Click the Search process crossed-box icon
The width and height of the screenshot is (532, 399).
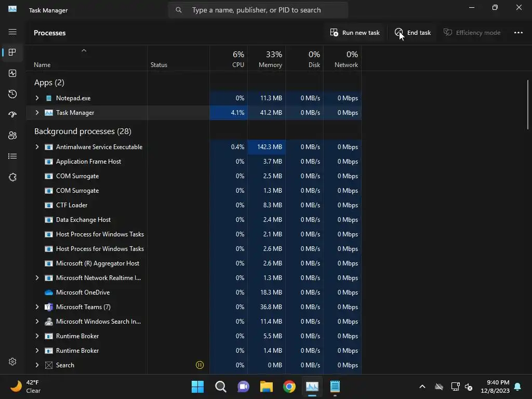(x=49, y=365)
